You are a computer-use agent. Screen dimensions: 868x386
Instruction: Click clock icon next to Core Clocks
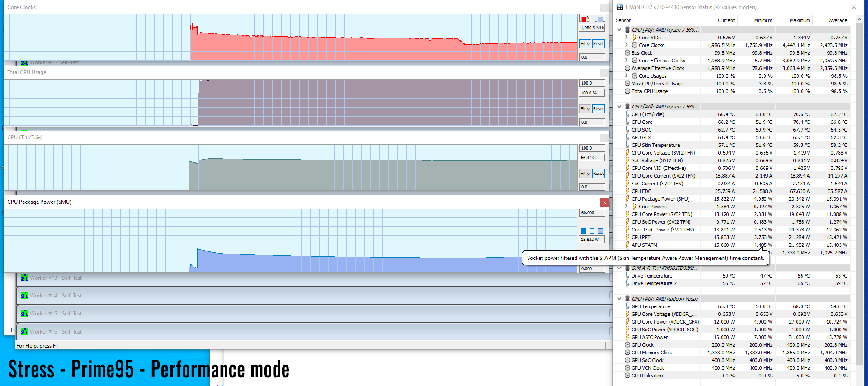tap(635, 45)
